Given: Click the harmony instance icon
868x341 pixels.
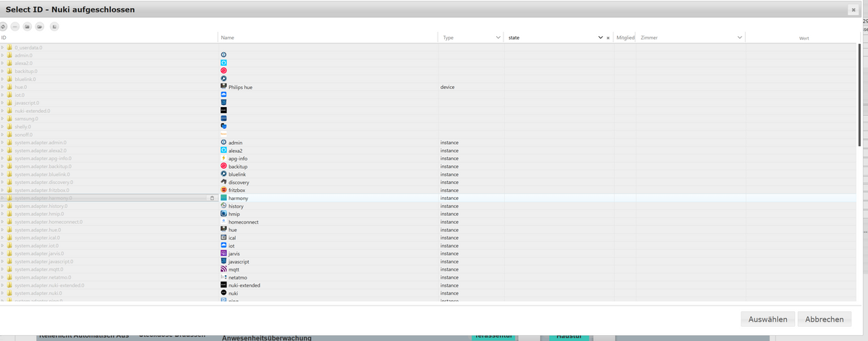Looking at the screenshot, I should pyautogui.click(x=224, y=198).
